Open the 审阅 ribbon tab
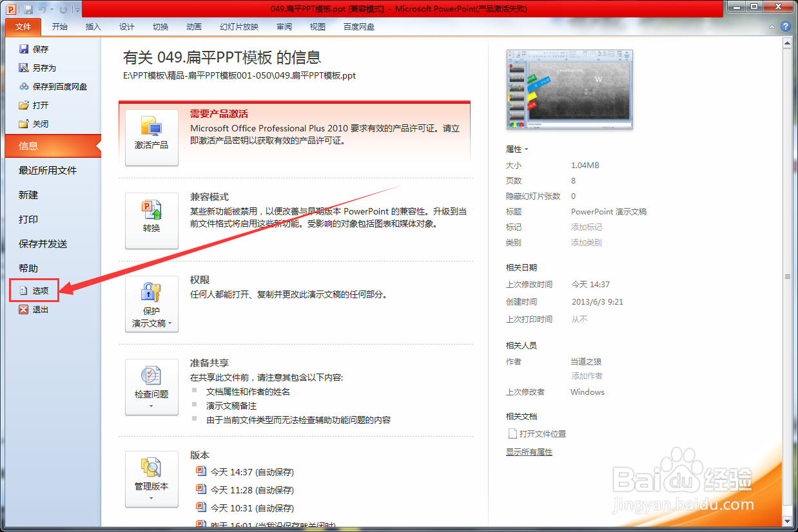Image resolution: width=798 pixels, height=532 pixels. pyautogui.click(x=284, y=27)
